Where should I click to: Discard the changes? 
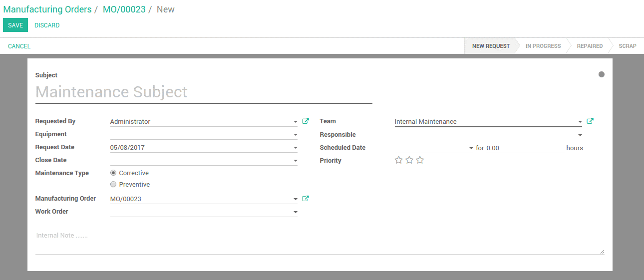(47, 25)
